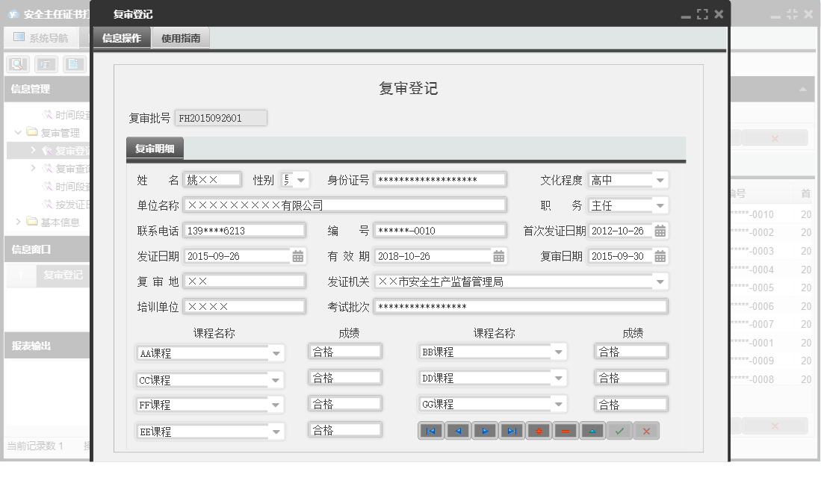821x504 pixels.
Task: Click the previous record arrow icon
Action: tap(458, 431)
